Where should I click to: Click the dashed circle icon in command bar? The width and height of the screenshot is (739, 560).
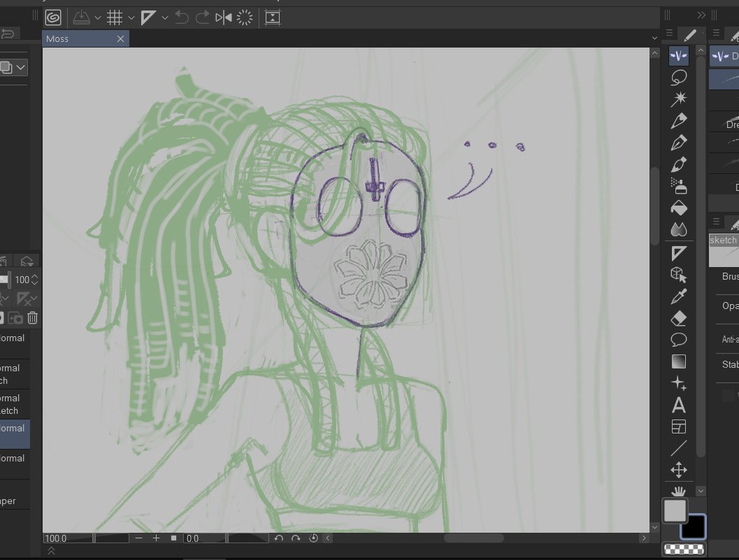point(245,18)
